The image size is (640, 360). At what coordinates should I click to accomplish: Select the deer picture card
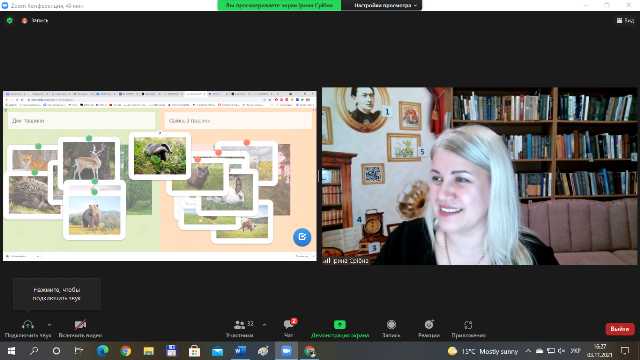point(89,160)
